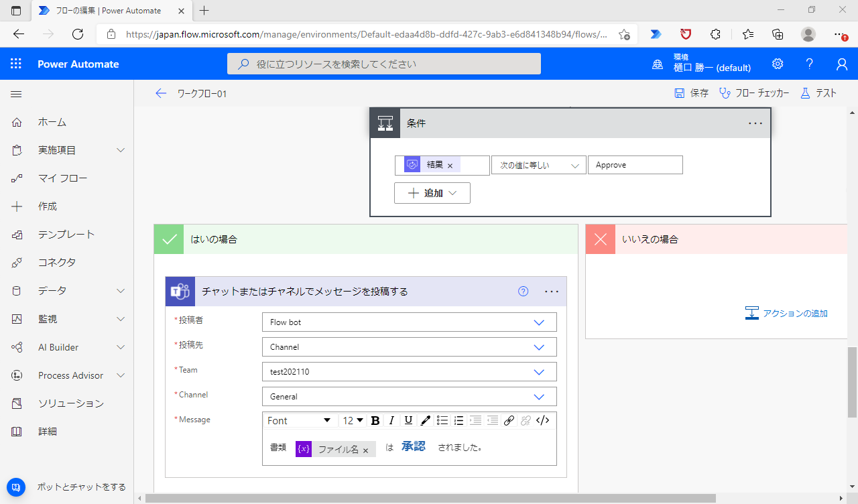Viewport: 858px width, 504px height.
Task: Click the browser address bar URL
Action: pyautogui.click(x=367, y=34)
